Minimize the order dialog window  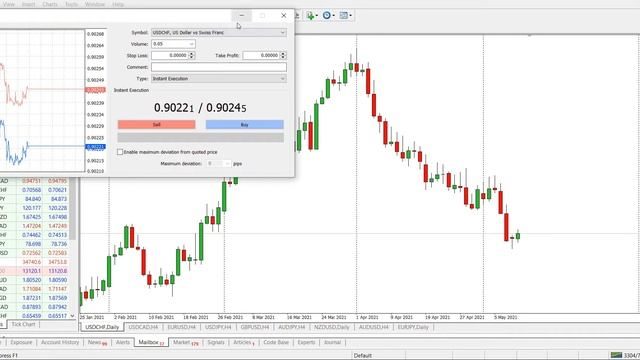click(242, 16)
